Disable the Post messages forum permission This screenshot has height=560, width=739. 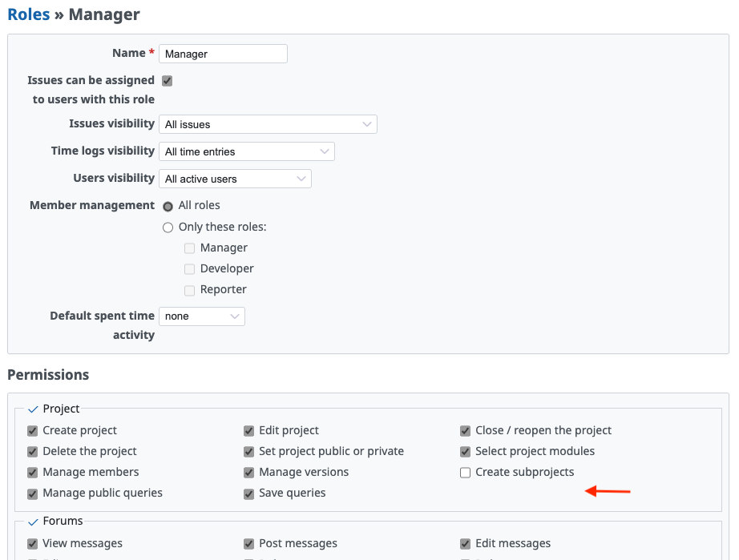[x=249, y=544]
